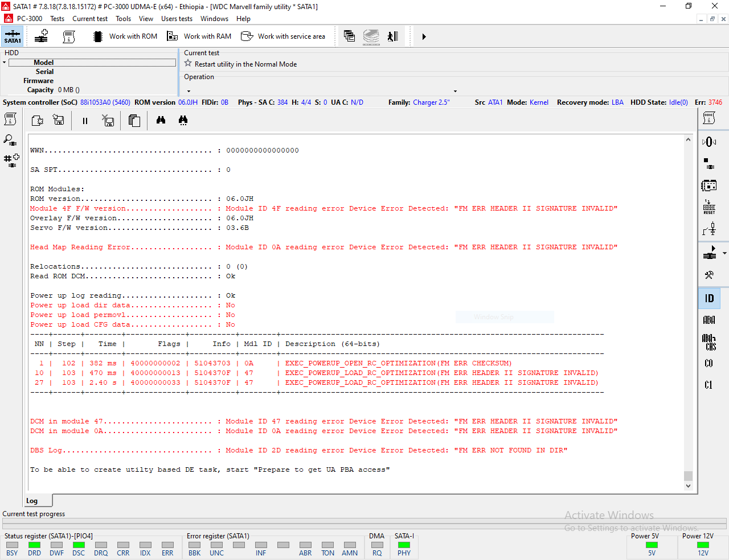Click the log scrollbar down arrow
The height and width of the screenshot is (560, 729).
tap(688, 486)
